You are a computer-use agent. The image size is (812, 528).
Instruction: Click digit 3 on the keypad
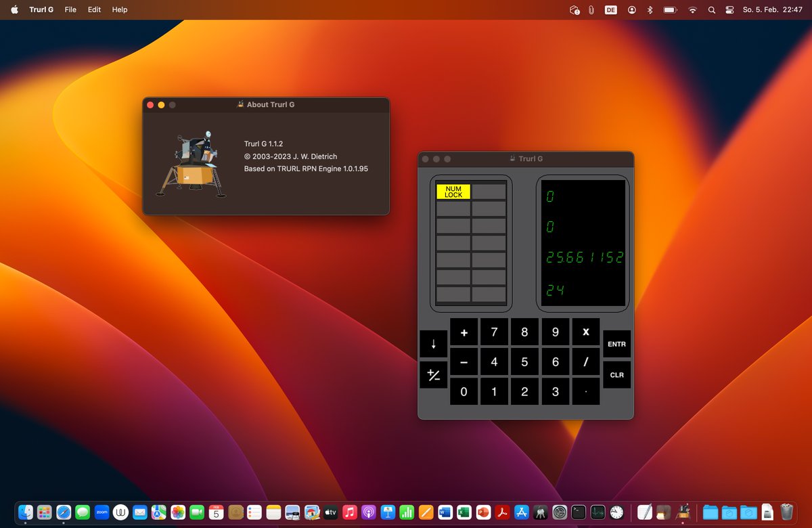coord(556,392)
